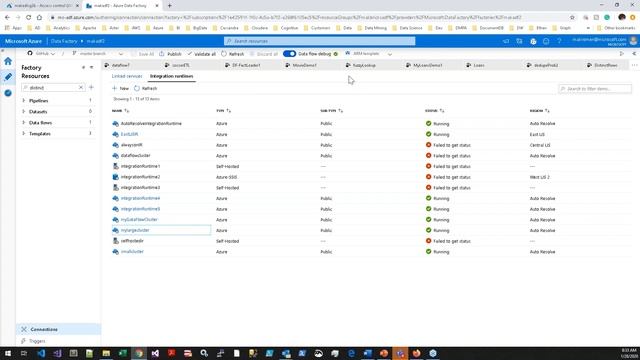
Task: Click the Publish button
Action: pos(170,54)
